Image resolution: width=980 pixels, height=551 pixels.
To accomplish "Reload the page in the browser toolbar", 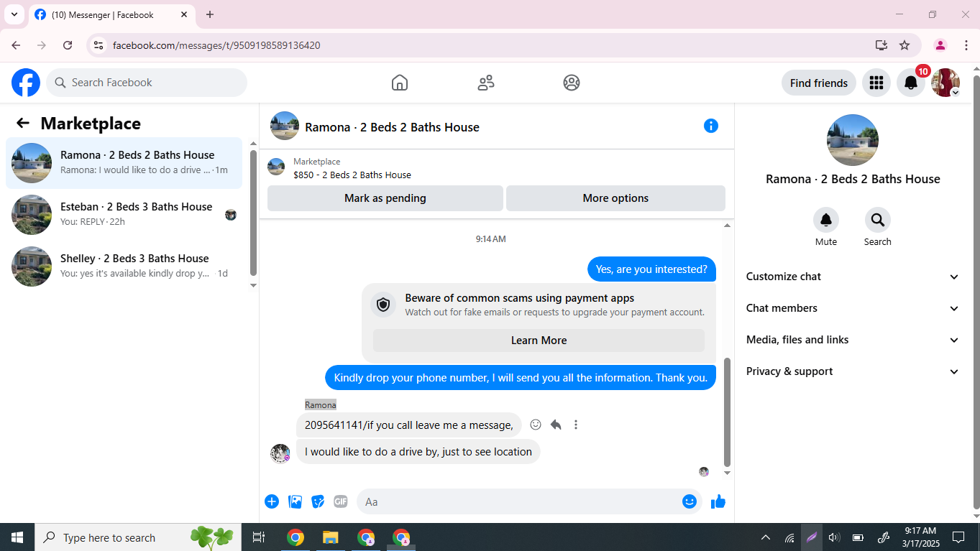I will pyautogui.click(x=68, y=45).
